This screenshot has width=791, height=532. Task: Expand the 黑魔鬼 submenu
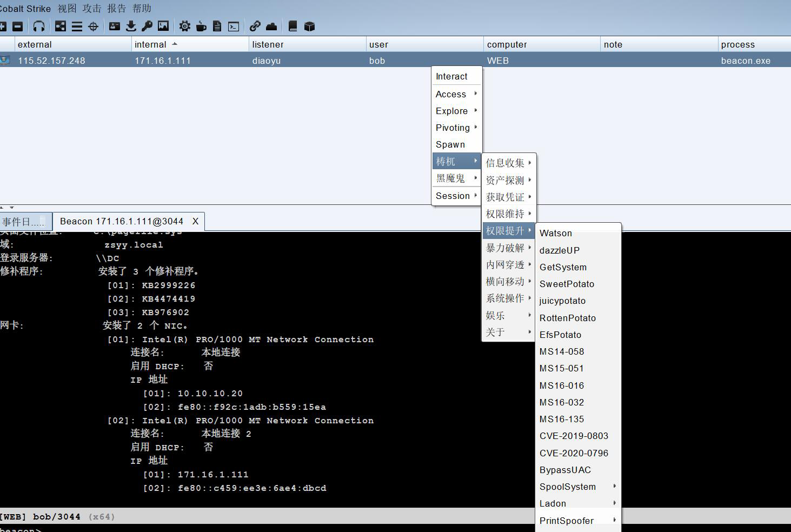pos(456,178)
